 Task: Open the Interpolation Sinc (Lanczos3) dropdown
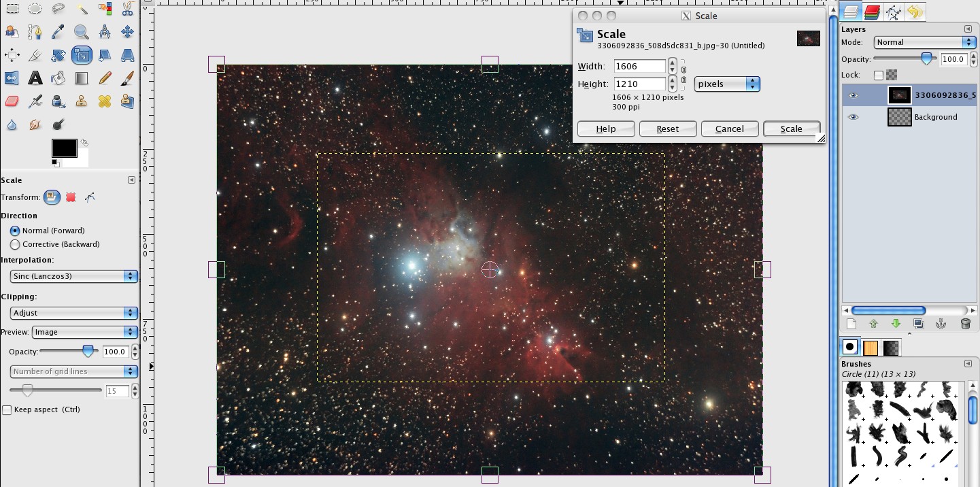tap(74, 276)
